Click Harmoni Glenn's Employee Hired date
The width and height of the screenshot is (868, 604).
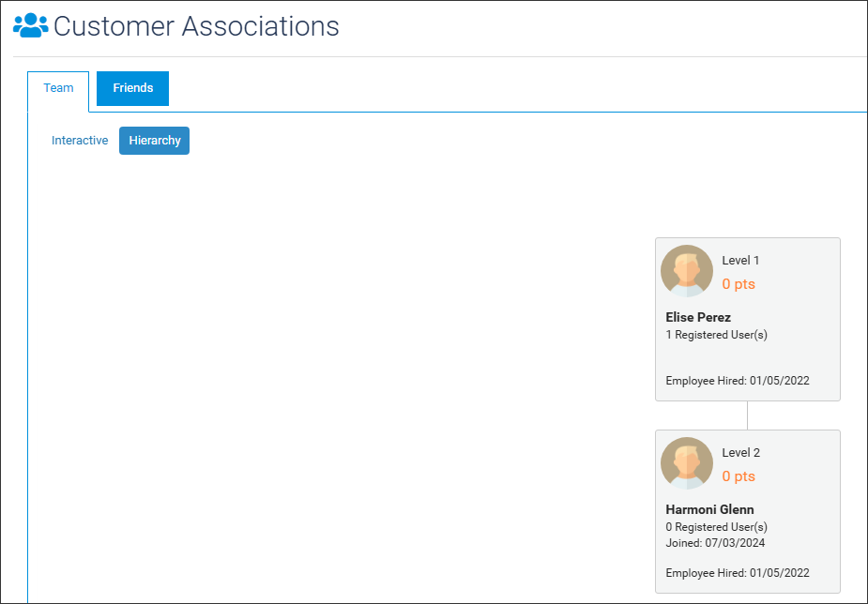click(x=738, y=573)
